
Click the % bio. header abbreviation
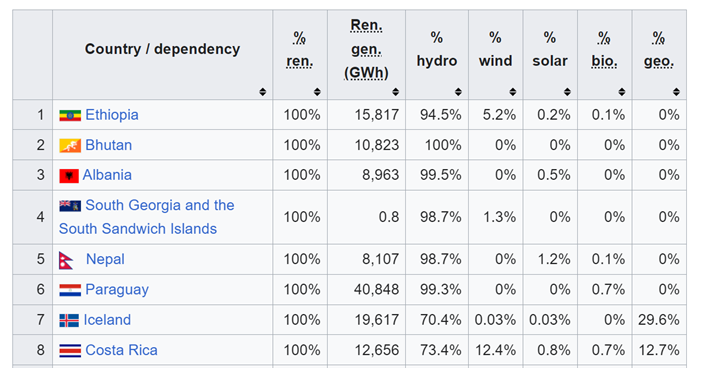(604, 50)
